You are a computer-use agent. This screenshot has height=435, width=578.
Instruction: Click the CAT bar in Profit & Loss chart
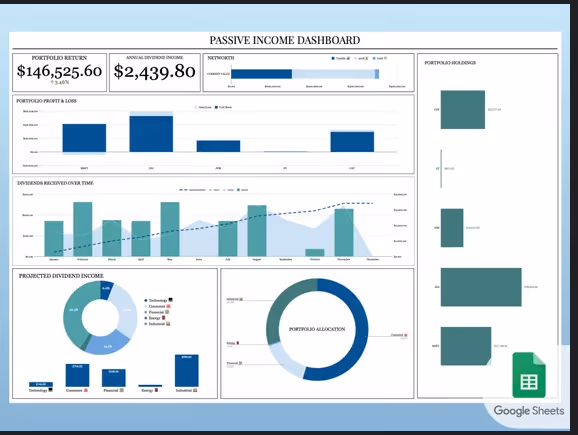click(352, 142)
